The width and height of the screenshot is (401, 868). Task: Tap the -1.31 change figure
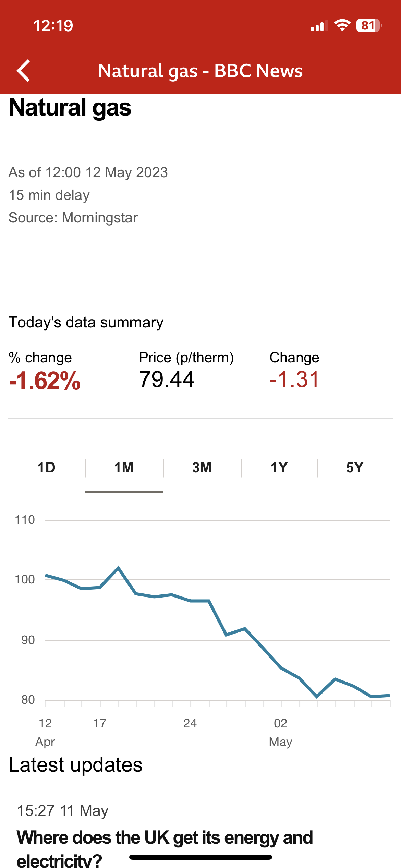coord(294,379)
